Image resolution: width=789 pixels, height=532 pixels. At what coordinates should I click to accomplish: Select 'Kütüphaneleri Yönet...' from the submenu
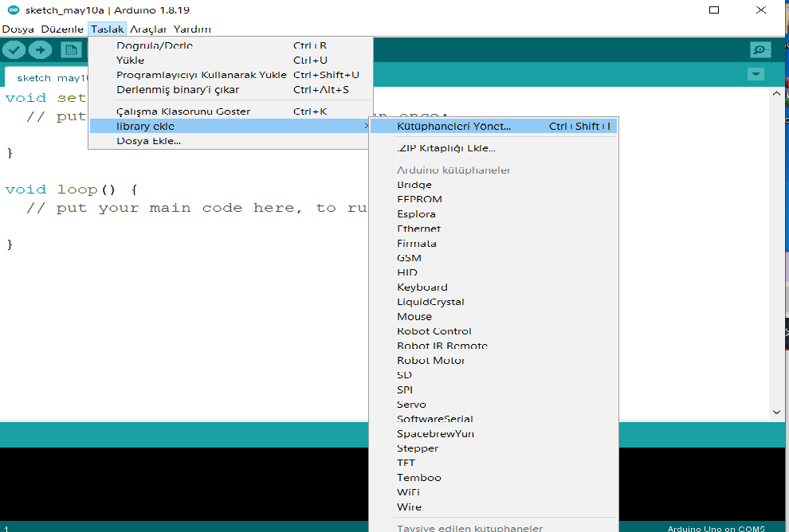tap(453, 127)
